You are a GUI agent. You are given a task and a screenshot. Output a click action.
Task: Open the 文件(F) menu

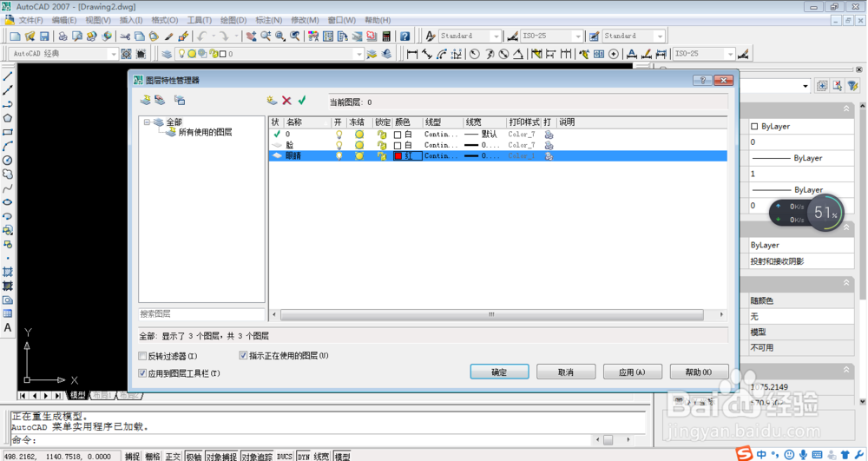[30, 20]
